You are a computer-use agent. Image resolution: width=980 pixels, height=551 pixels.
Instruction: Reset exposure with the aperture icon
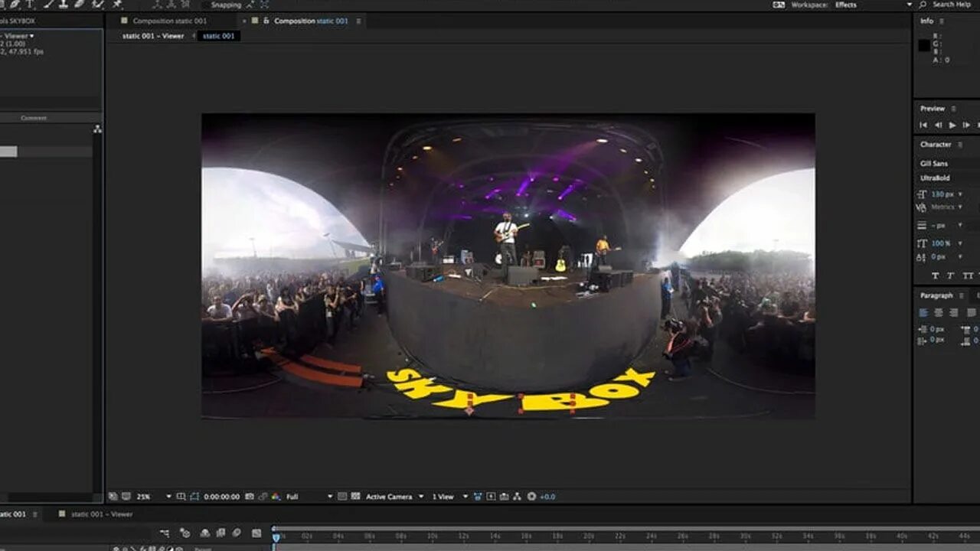coord(531,497)
